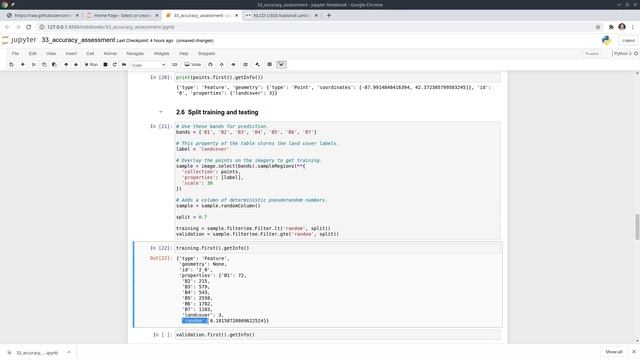Open the Insert menu
The height and width of the screenshot is (360, 640).
point(71,53)
